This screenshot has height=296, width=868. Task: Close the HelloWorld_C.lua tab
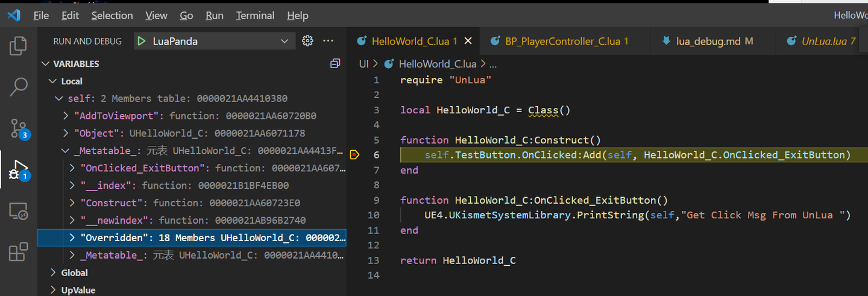click(468, 41)
